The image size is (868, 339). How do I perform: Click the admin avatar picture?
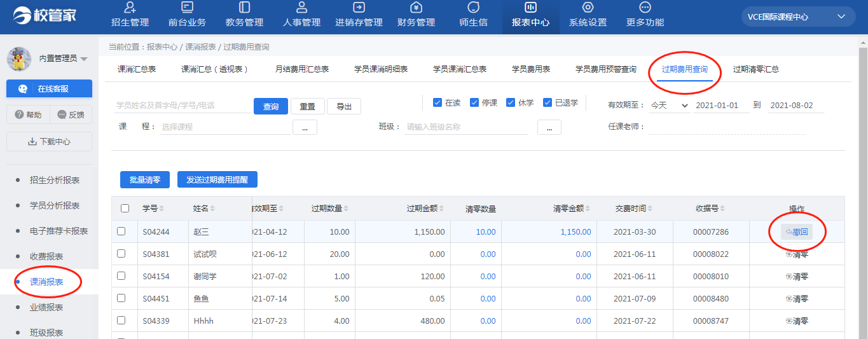pos(19,59)
